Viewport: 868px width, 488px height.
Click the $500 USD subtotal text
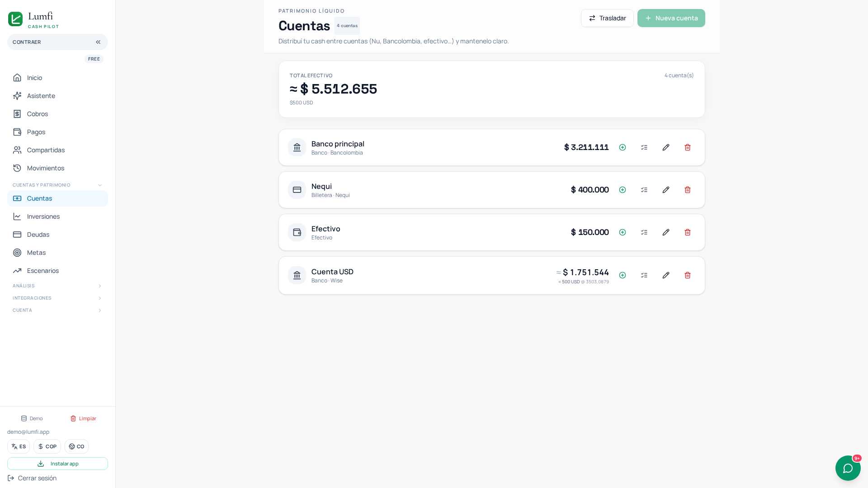point(301,103)
